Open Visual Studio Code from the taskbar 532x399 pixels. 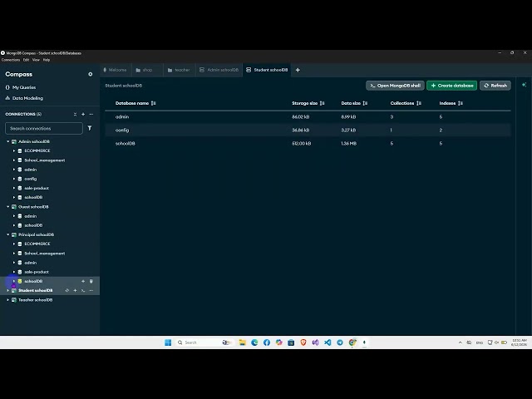click(328, 342)
